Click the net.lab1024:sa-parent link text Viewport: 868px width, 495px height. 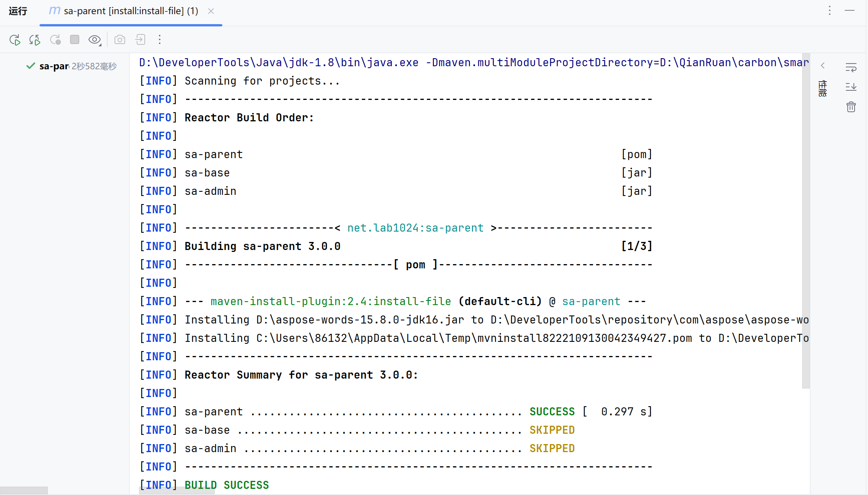(415, 228)
